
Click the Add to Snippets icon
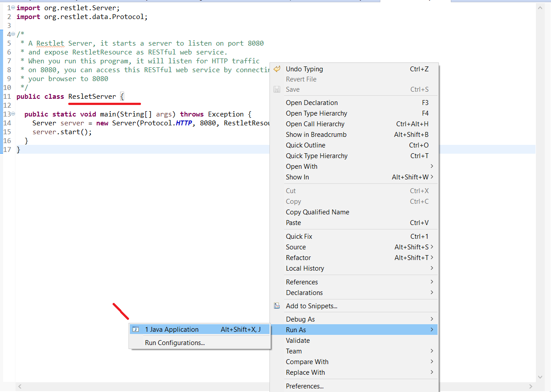click(277, 305)
